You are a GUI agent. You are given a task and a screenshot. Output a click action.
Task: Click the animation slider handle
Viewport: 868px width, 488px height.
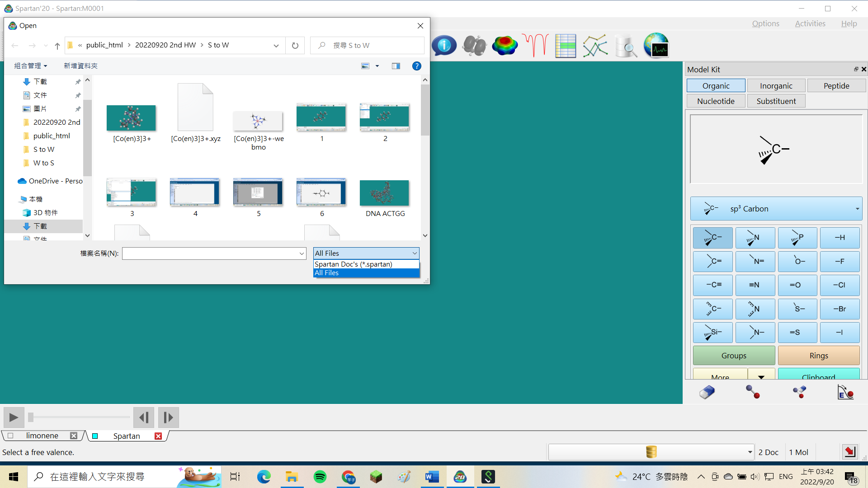point(31,417)
